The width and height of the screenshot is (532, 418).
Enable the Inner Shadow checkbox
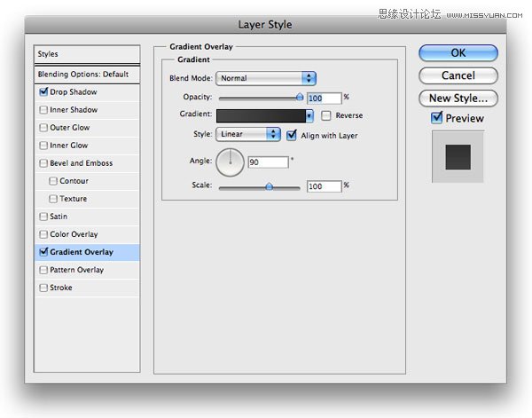pos(43,110)
